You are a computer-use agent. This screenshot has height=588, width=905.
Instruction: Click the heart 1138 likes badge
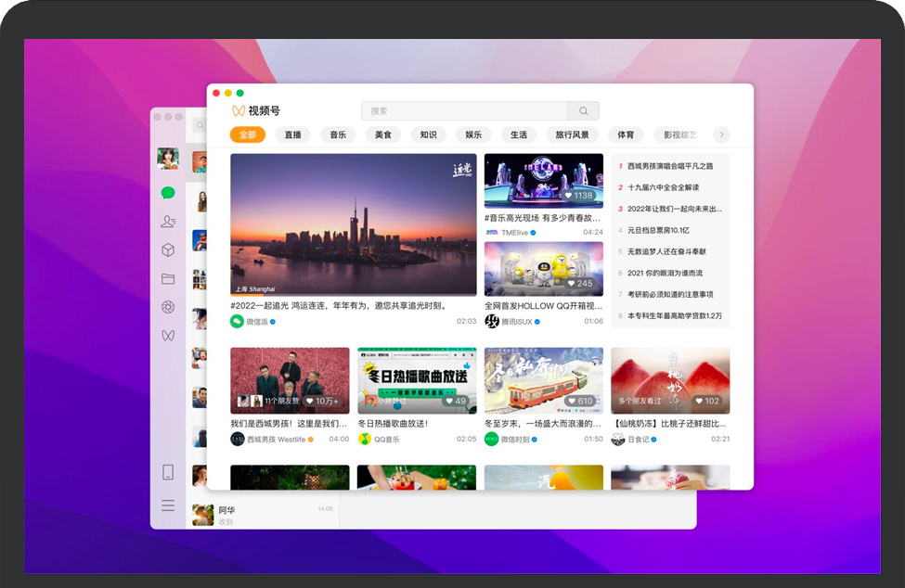click(579, 196)
